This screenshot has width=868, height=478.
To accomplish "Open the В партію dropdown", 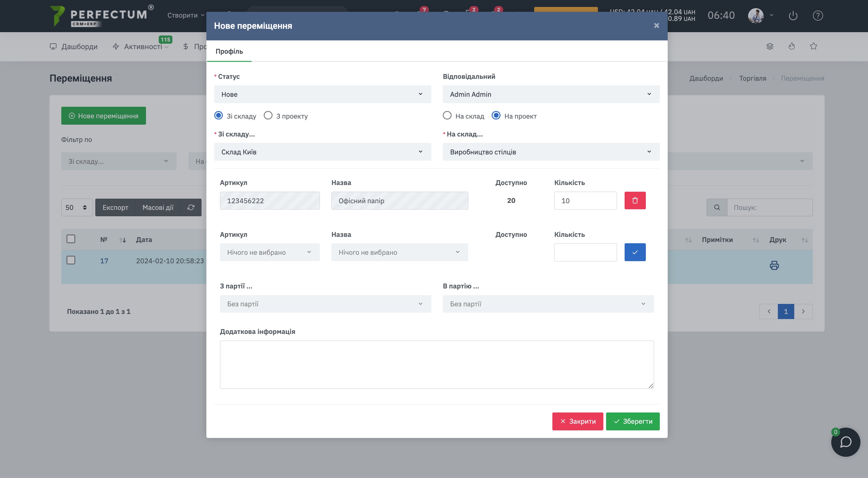I will [548, 304].
